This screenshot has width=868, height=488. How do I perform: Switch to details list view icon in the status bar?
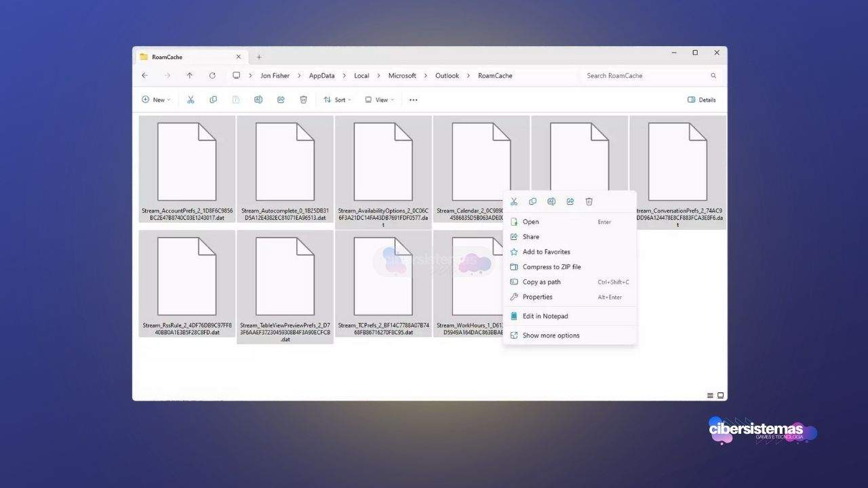[710, 395]
